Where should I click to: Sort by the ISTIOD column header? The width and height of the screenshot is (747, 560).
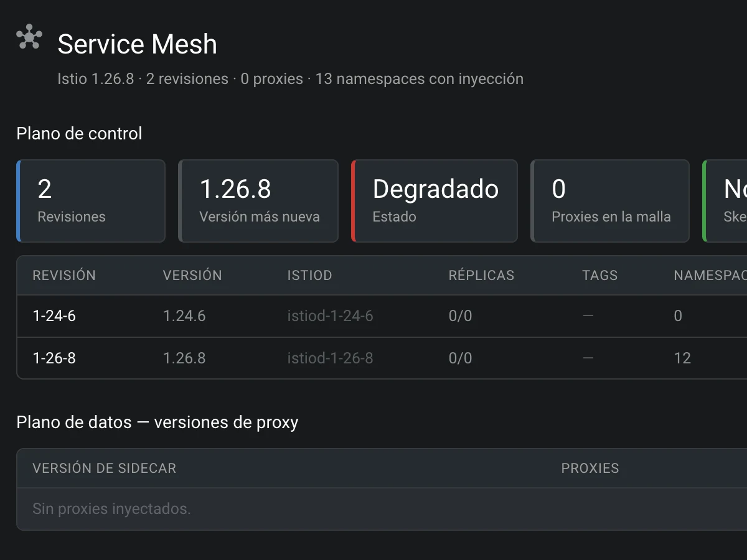point(309,275)
